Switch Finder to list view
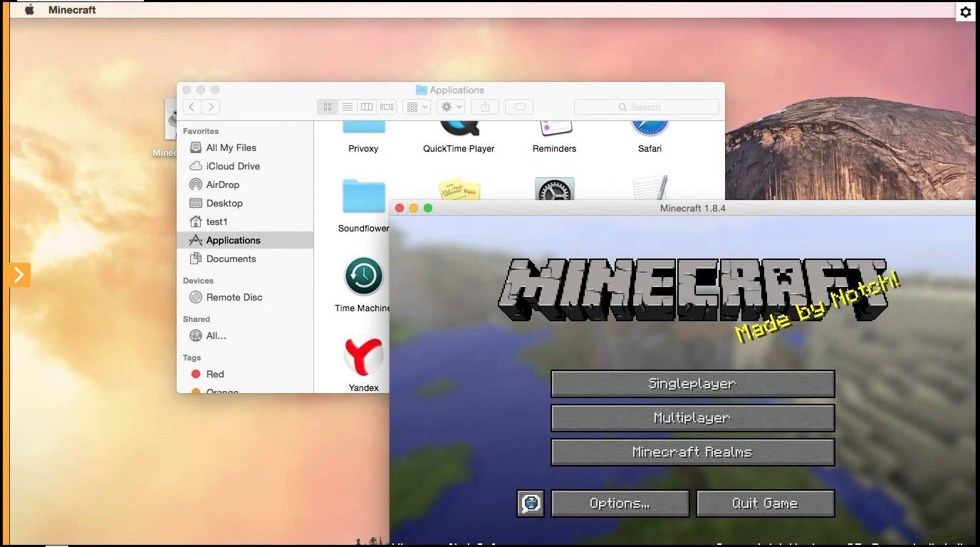This screenshot has width=980, height=547. click(348, 107)
